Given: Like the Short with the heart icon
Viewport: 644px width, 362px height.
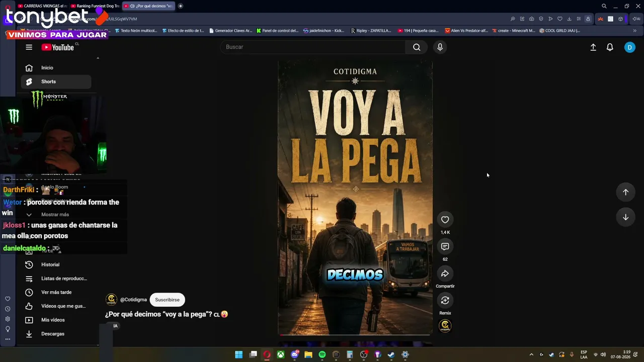Looking at the screenshot, I should click(x=445, y=220).
